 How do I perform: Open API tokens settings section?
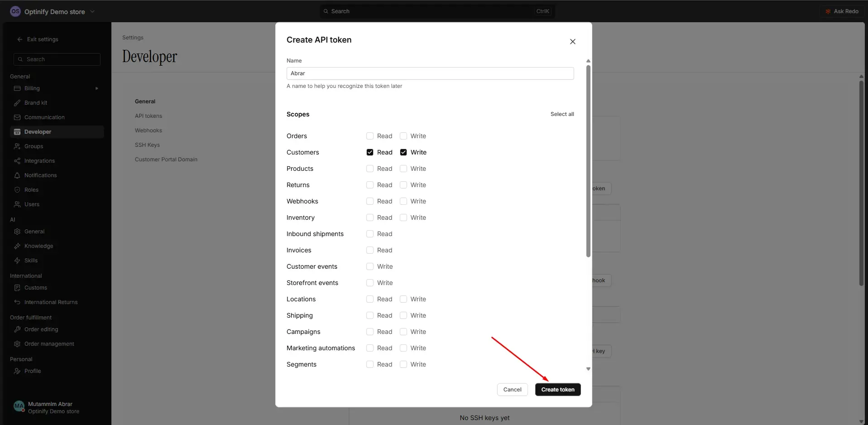149,116
